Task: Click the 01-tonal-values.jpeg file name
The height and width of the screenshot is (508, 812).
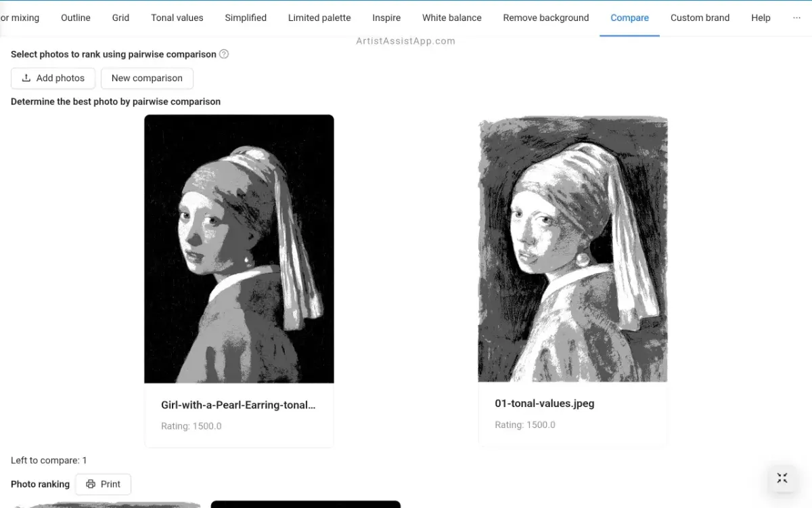Action: 545,404
